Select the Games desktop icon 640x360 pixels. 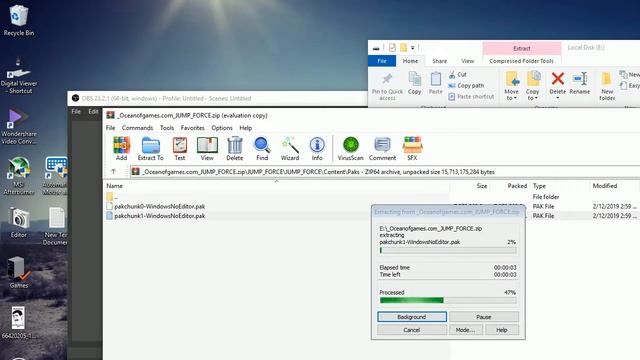(18, 273)
